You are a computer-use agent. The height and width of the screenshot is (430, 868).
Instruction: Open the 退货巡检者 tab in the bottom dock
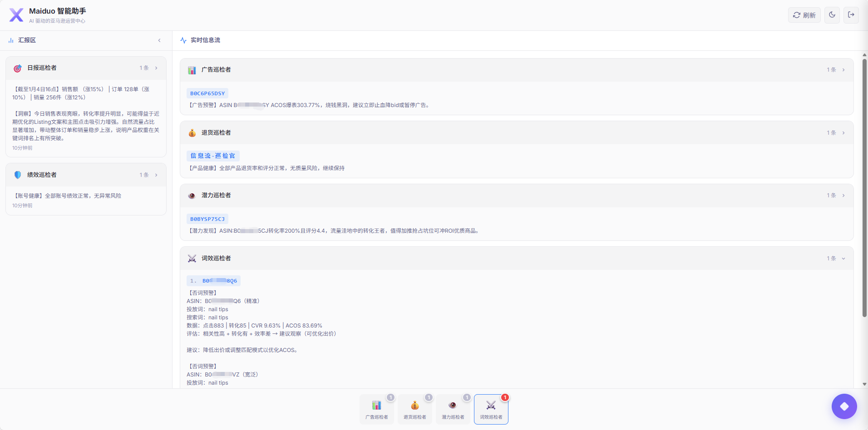pos(414,409)
